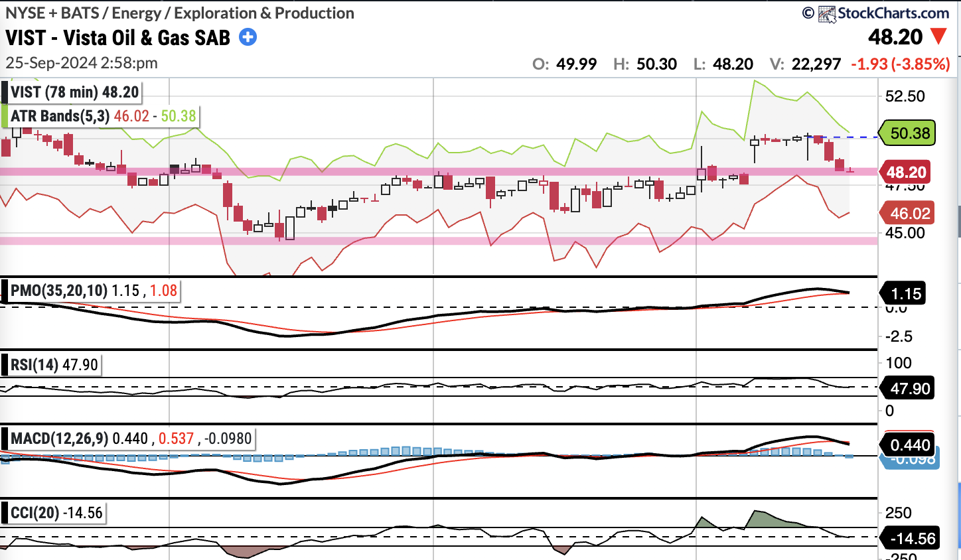Viewport: 961px width, 560px height.
Task: Select the 'NYSE + BATS / Energy / Exploration & Production' header text
Action: tap(180, 13)
